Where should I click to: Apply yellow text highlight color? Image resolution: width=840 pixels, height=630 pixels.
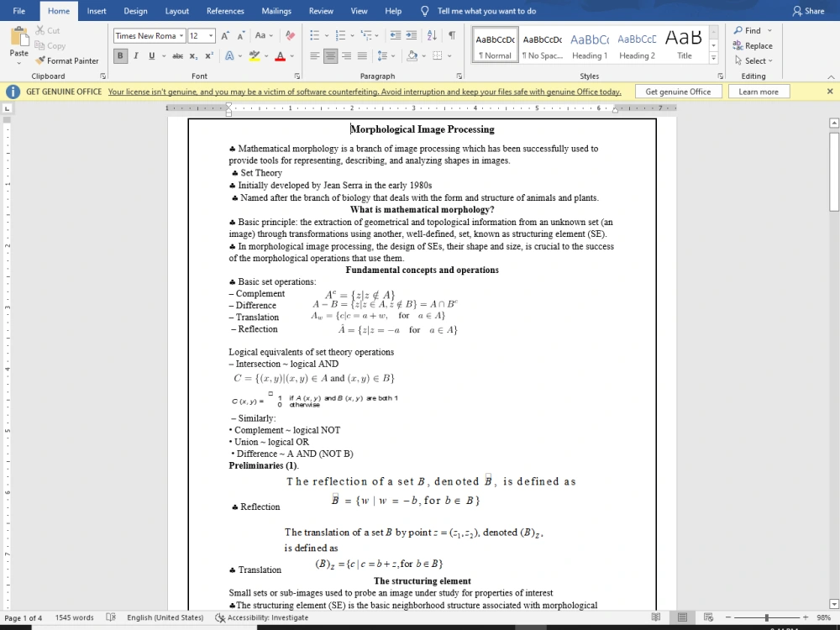(255, 55)
